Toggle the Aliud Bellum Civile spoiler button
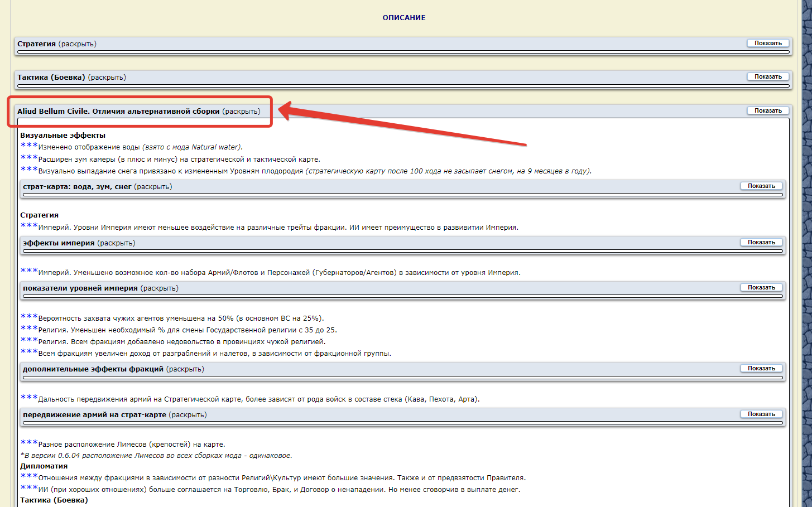The width and height of the screenshot is (812, 507). pos(768,111)
